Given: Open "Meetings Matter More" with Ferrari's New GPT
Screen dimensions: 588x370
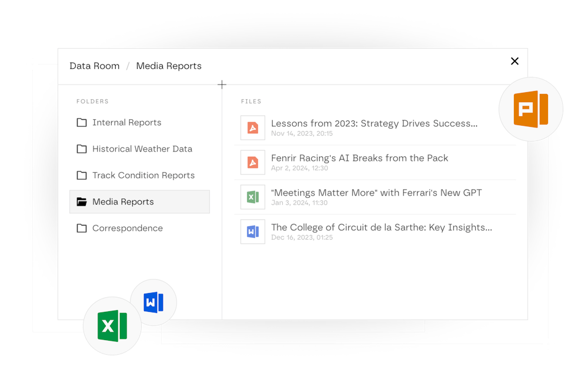Looking at the screenshot, I should point(376,193).
